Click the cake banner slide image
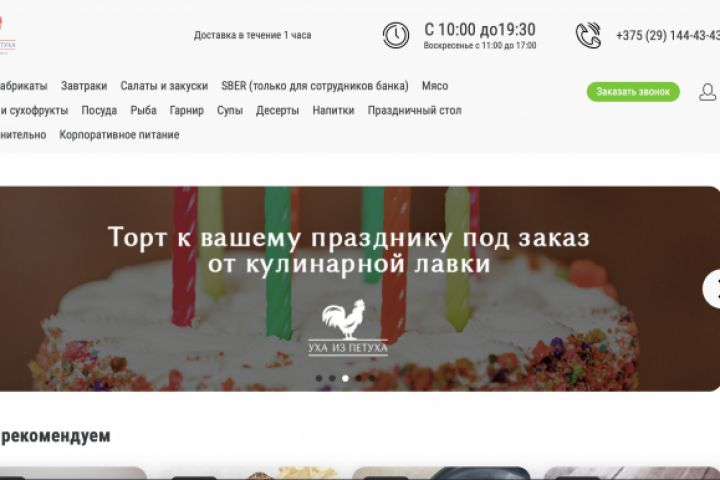Screen dimensions: 720x480 358,289
